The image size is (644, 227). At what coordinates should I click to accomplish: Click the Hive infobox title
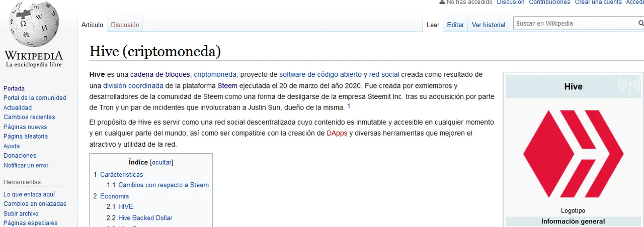573,86
